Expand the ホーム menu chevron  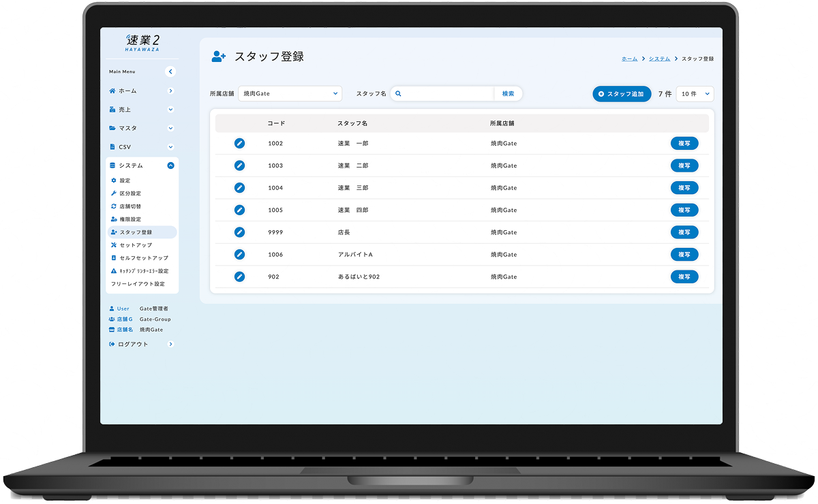pyautogui.click(x=170, y=91)
